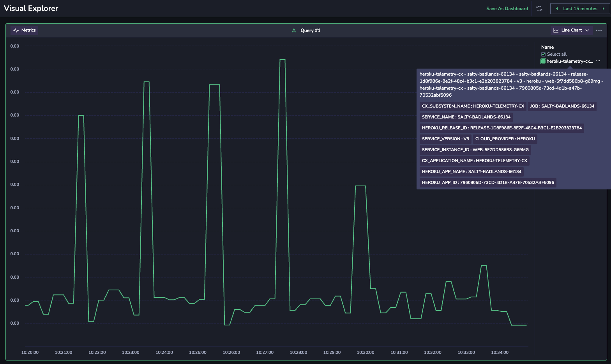Click the JOB : SALTY-BADLANDS-66134 tag
The height and width of the screenshot is (364, 611).
[x=562, y=106]
